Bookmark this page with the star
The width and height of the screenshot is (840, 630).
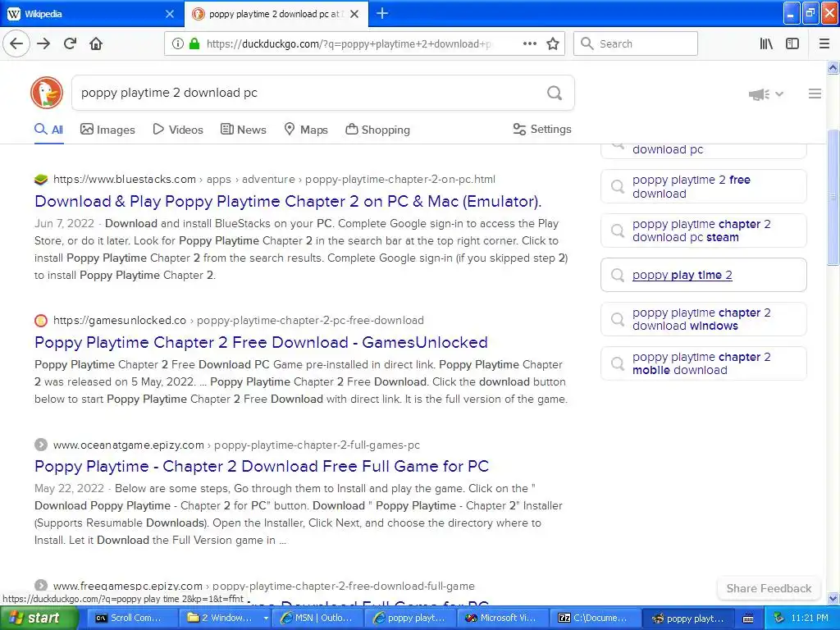point(553,44)
